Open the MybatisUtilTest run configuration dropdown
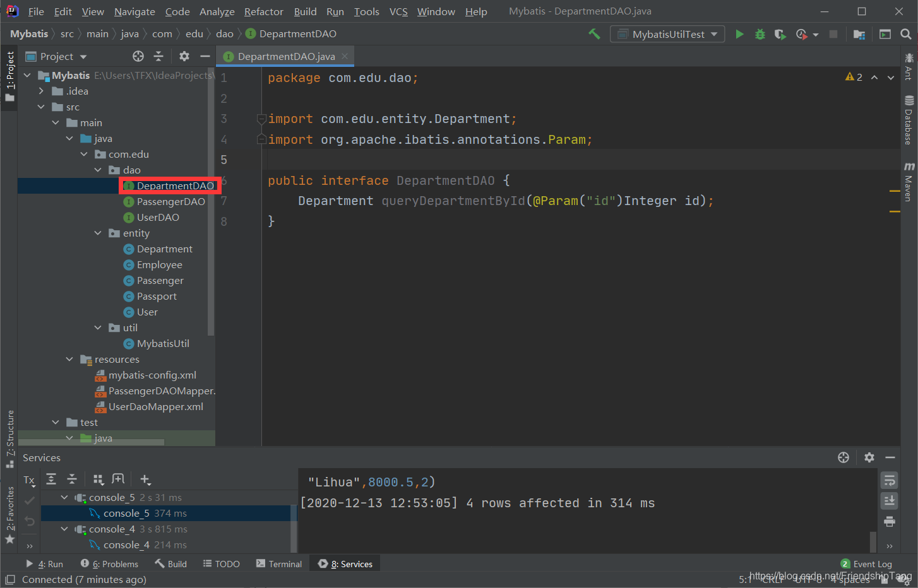 (x=667, y=34)
